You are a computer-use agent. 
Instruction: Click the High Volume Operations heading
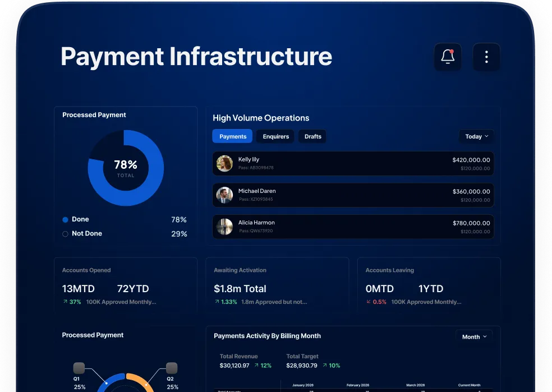click(x=261, y=118)
